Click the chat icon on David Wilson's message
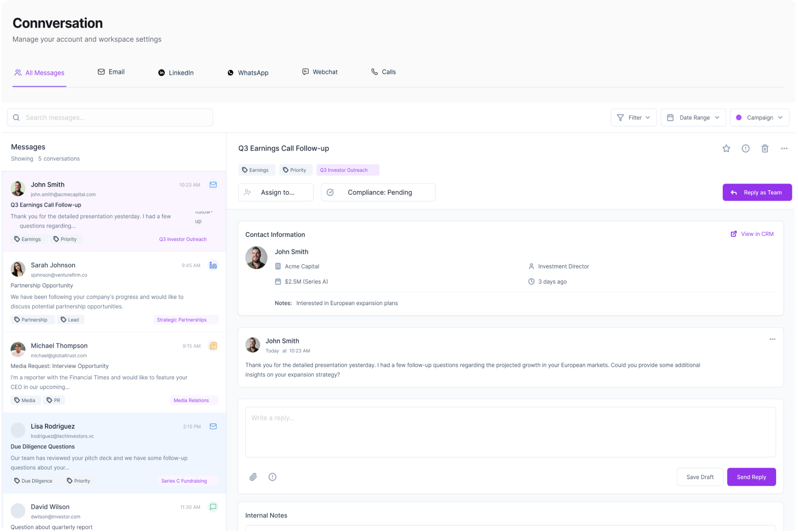798x532 pixels. tap(213, 507)
